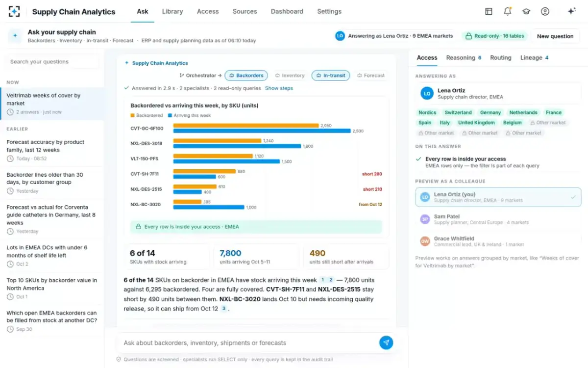Click the Nordics market tag

click(x=427, y=112)
